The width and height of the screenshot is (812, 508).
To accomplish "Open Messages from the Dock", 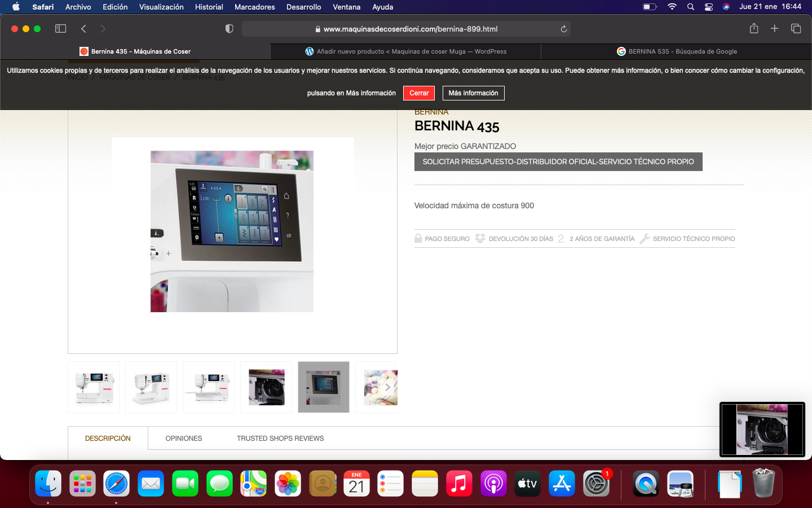I will pos(219,484).
